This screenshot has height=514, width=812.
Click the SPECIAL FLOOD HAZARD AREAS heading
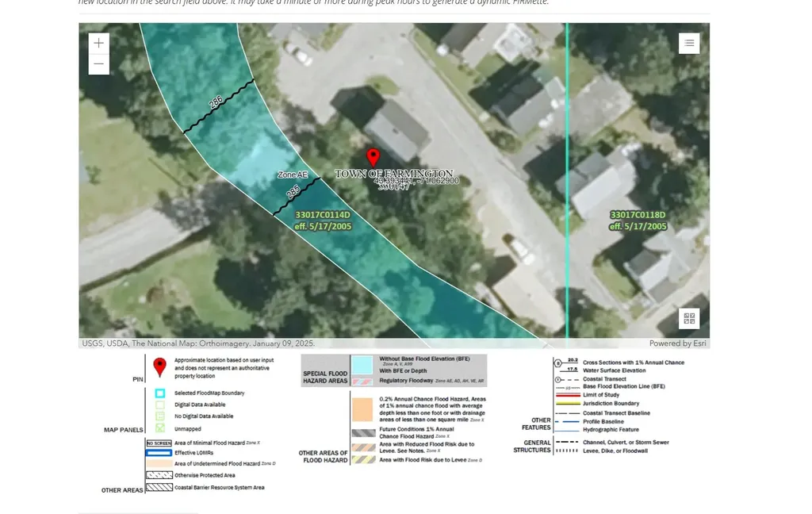click(325, 378)
